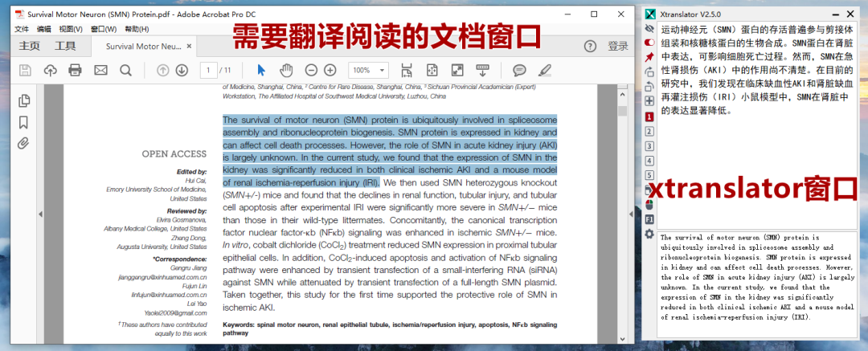Click the fit one full page icon
The image size is (868, 351).
click(432, 71)
